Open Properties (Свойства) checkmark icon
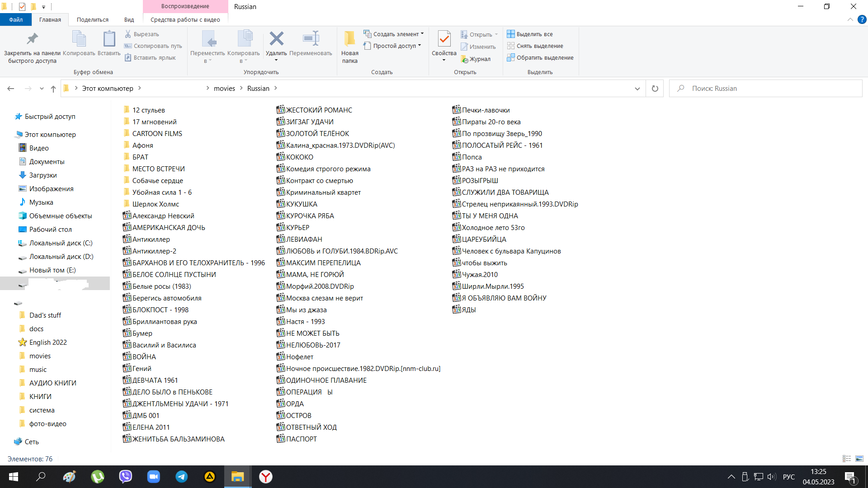Screen dimensions: 868x488 tap(444, 39)
